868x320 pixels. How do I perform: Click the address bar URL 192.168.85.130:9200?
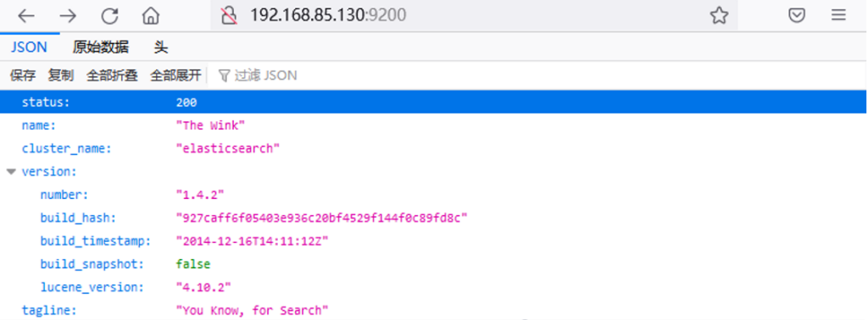[x=328, y=15]
